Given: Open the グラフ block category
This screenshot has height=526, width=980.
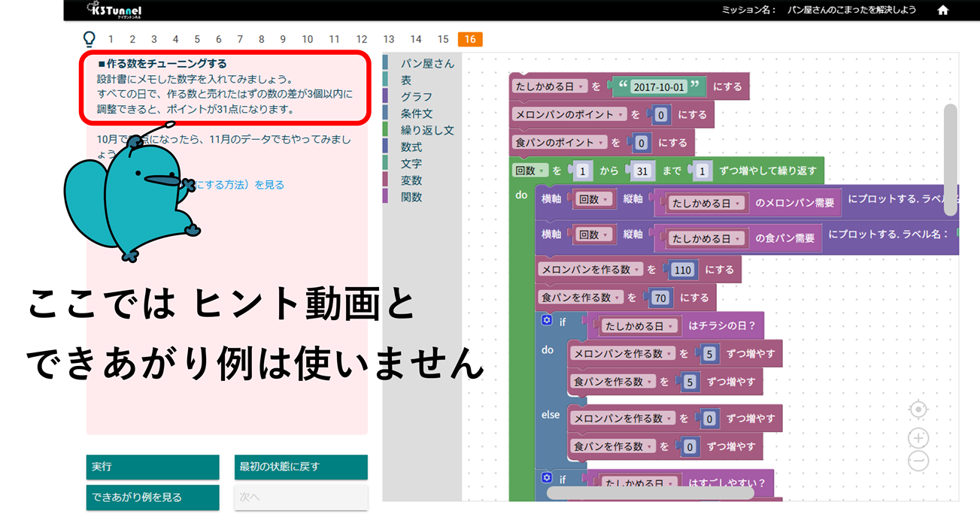Looking at the screenshot, I should [416, 97].
